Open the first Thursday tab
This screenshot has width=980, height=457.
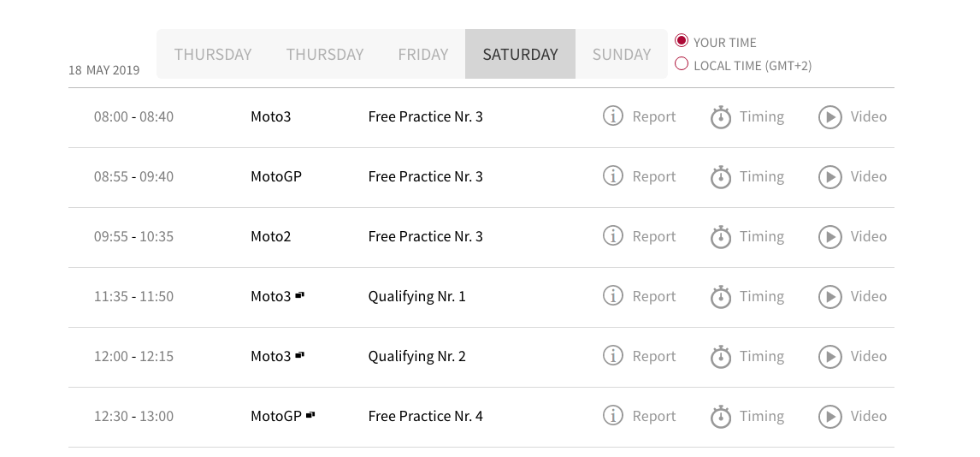(x=212, y=54)
